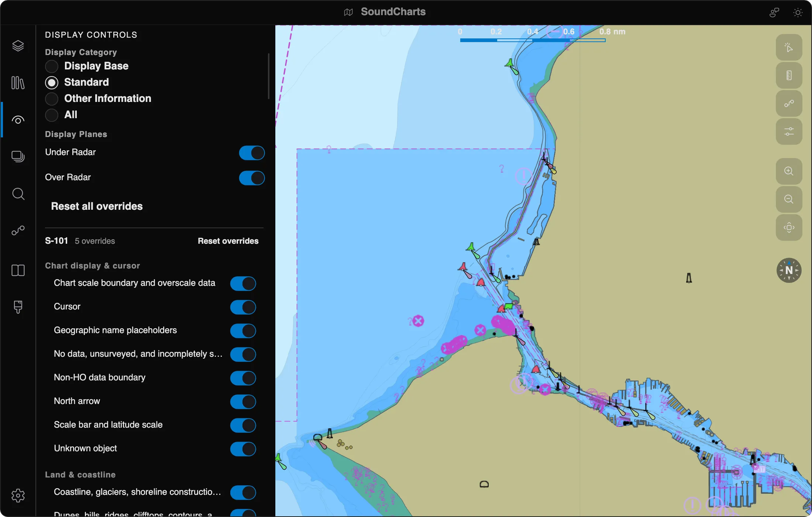
Task: Select the Standard display category
Action: point(52,82)
